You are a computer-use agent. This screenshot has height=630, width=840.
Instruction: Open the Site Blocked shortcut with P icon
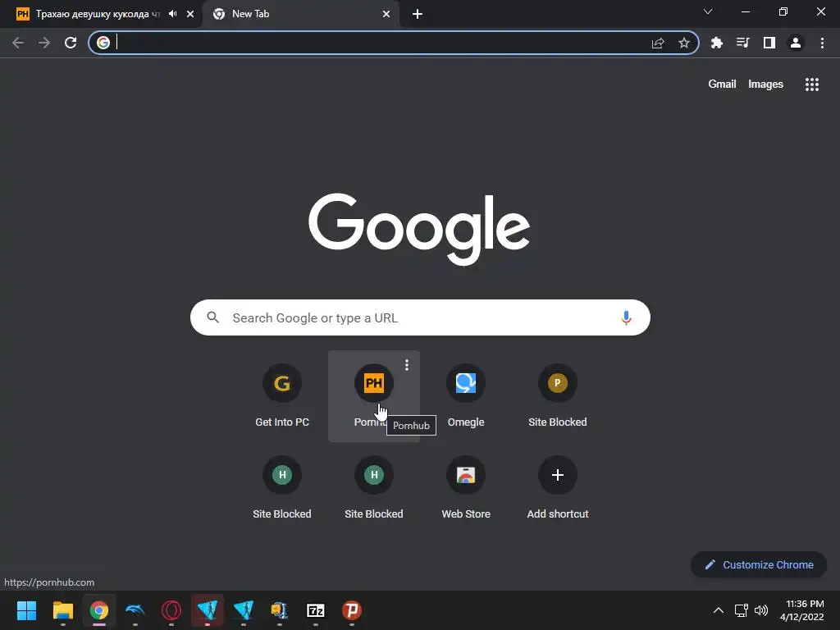(557, 396)
